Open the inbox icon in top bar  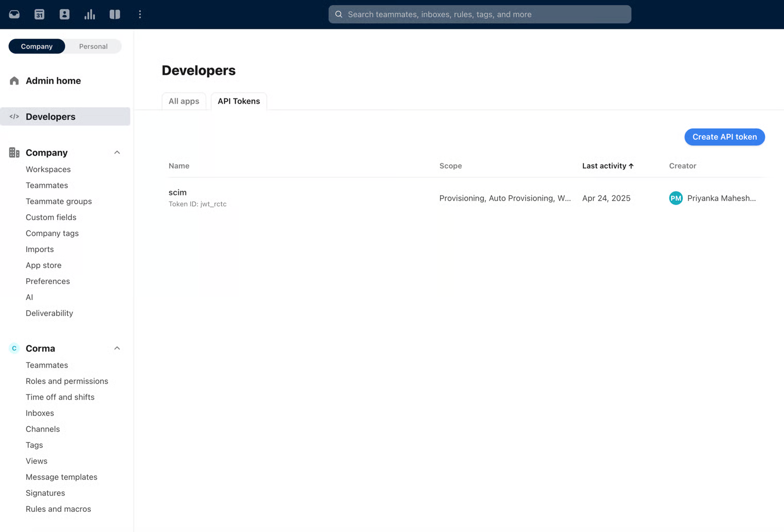[14, 14]
